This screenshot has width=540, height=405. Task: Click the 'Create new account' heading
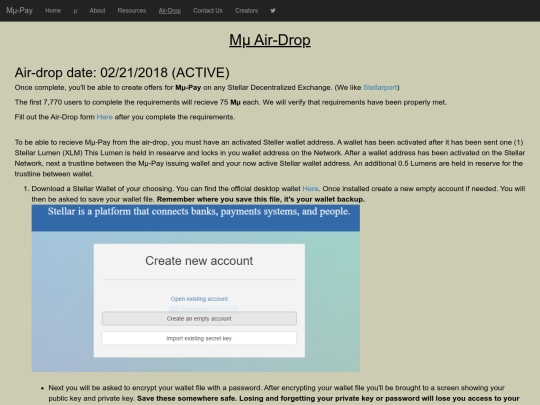tap(199, 261)
